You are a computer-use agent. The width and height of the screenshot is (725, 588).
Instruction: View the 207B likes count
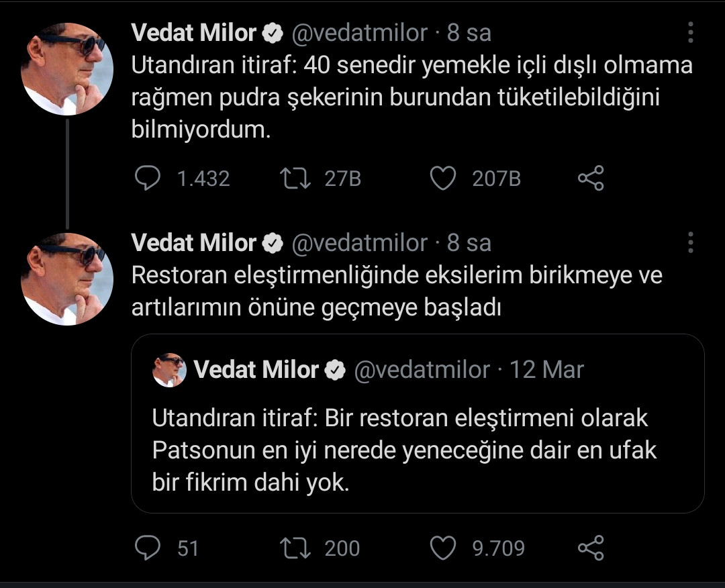(496, 178)
